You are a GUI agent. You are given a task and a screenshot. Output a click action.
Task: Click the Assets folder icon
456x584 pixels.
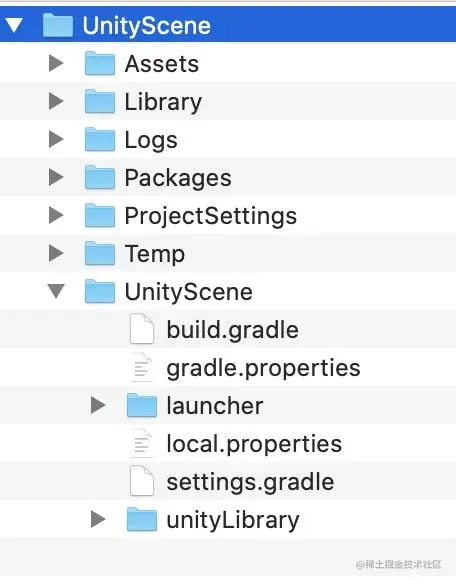(x=99, y=63)
